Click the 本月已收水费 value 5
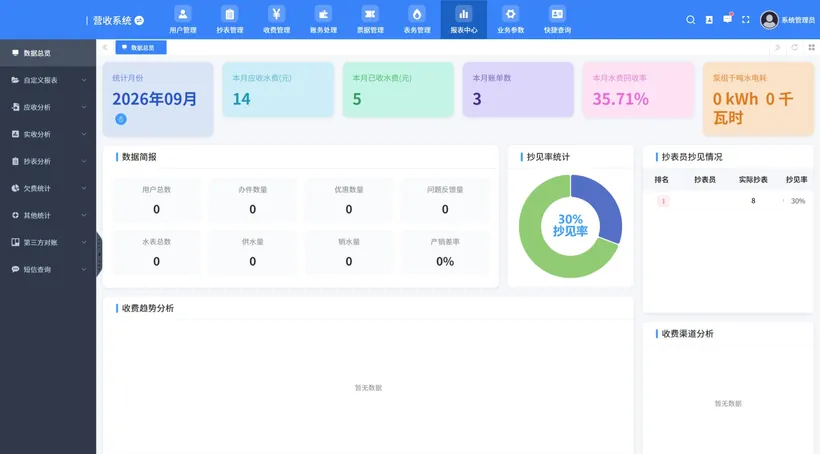 point(357,99)
